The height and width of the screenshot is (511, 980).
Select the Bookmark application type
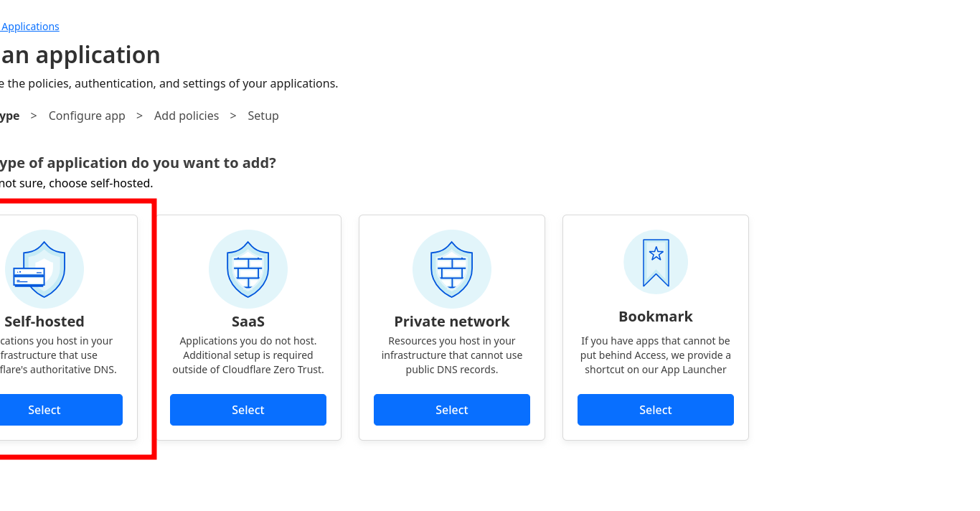(655, 409)
